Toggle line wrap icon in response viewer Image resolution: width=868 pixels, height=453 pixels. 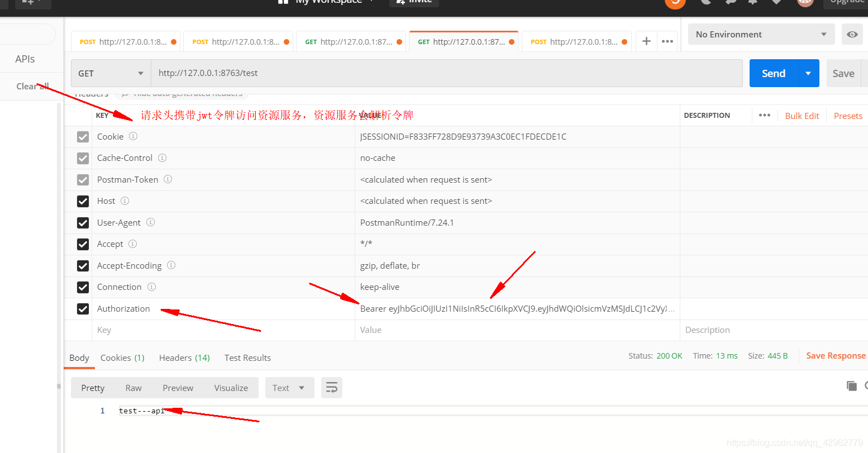332,388
